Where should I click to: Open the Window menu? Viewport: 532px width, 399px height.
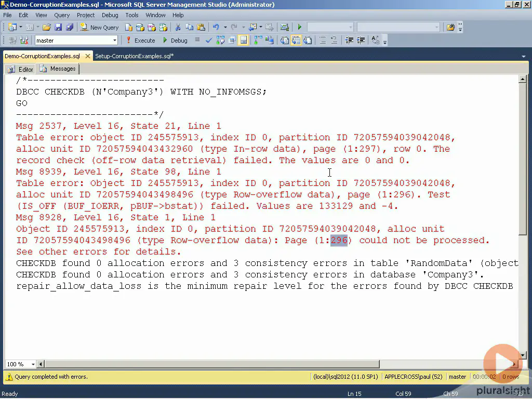click(155, 15)
